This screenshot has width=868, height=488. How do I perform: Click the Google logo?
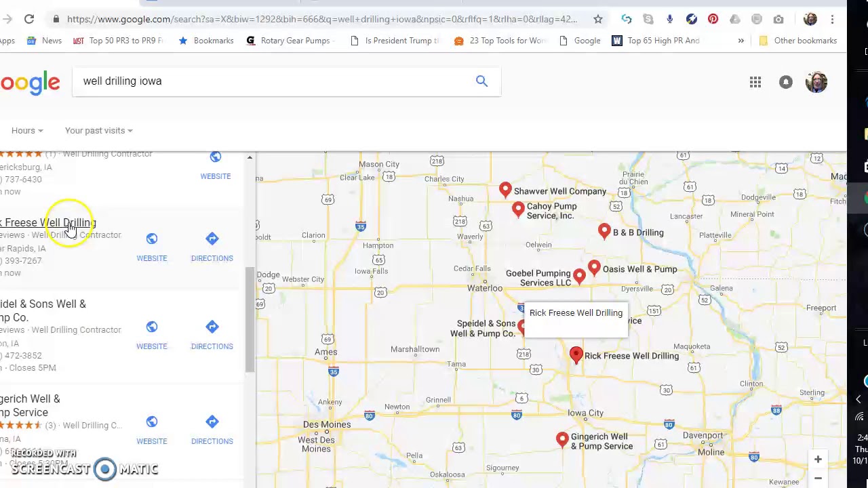(x=30, y=83)
